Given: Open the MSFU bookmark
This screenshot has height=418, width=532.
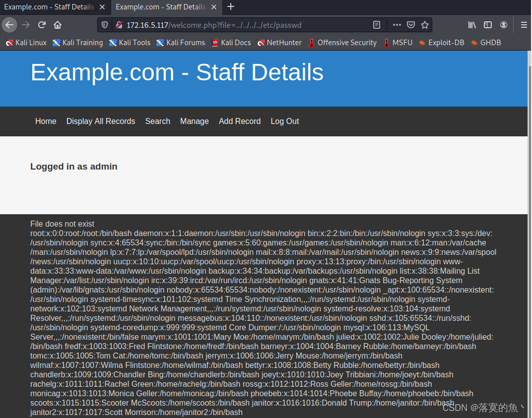Looking at the screenshot, I should coord(398,43).
